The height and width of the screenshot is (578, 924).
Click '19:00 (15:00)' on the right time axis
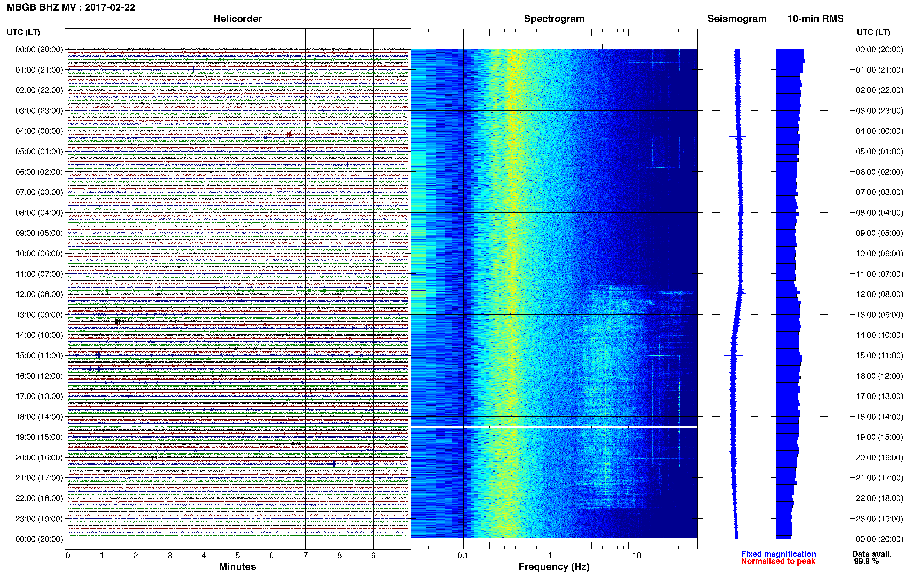(879, 437)
